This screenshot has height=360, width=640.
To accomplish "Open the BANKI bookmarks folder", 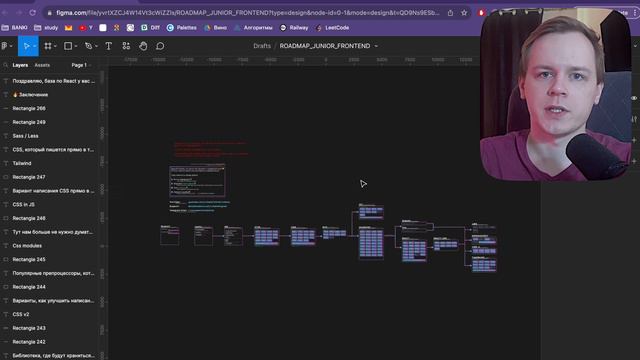I will (x=15, y=28).
